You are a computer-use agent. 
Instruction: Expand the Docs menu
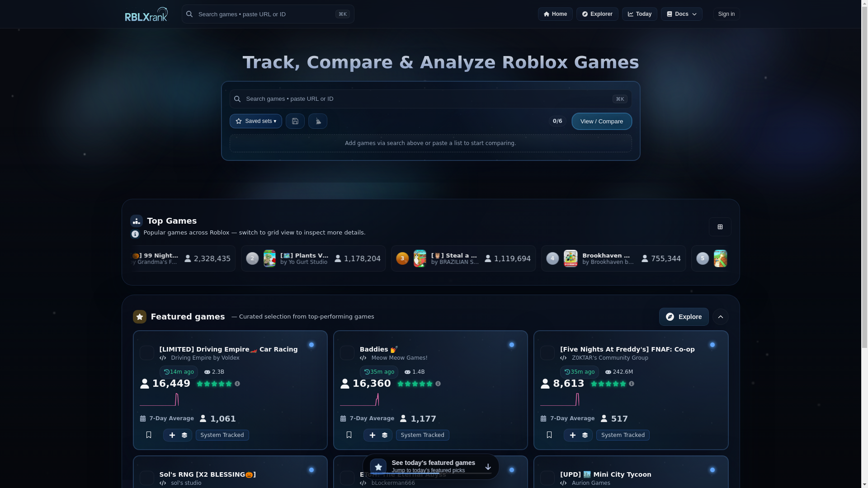[681, 14]
